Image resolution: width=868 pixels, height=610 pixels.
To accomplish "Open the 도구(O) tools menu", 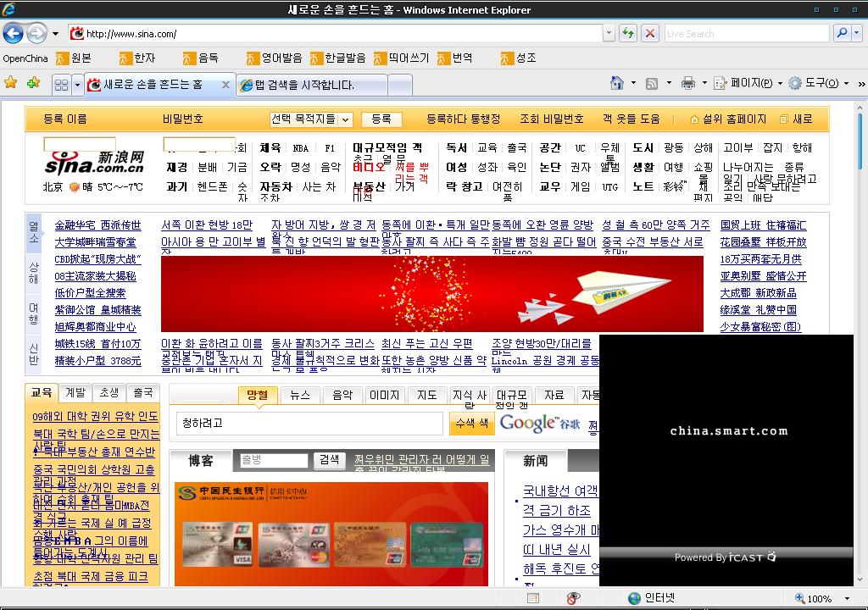I will pyautogui.click(x=819, y=83).
